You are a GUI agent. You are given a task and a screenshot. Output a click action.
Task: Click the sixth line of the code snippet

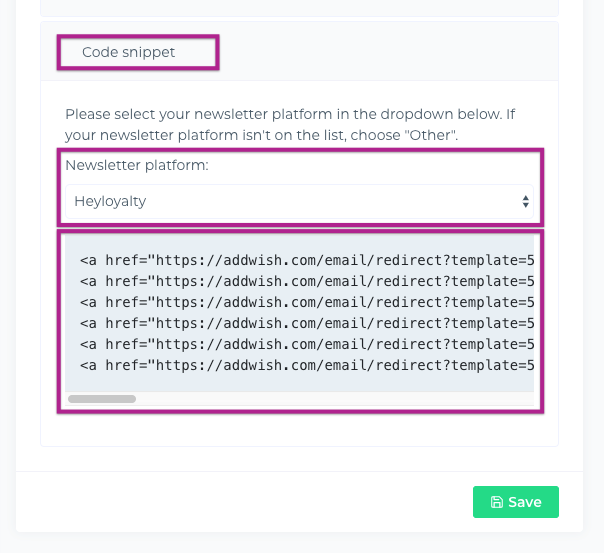[305, 365]
